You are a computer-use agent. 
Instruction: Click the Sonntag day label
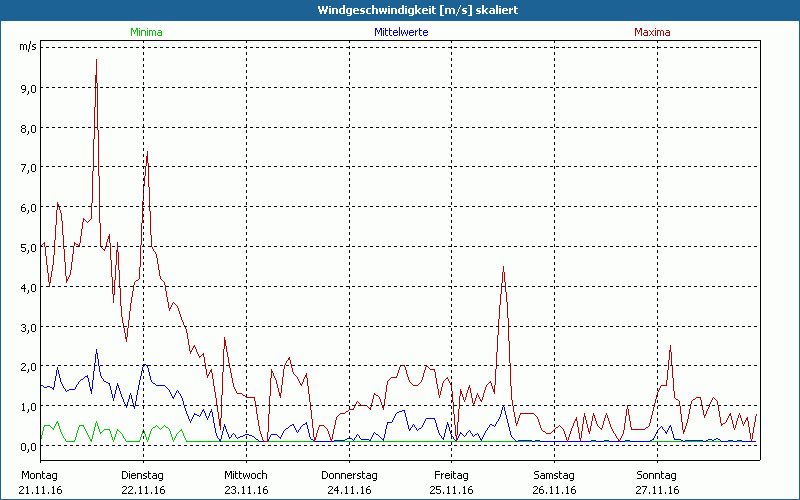[x=657, y=474]
